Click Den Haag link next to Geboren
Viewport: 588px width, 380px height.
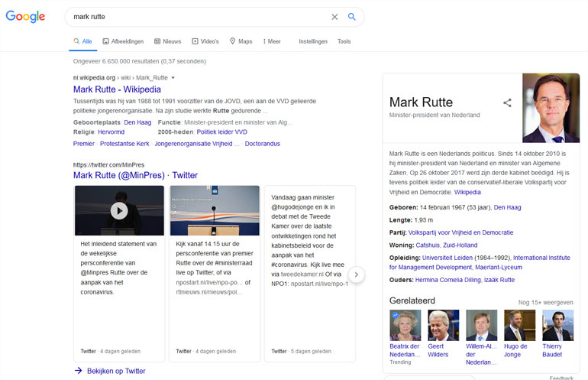(507, 207)
